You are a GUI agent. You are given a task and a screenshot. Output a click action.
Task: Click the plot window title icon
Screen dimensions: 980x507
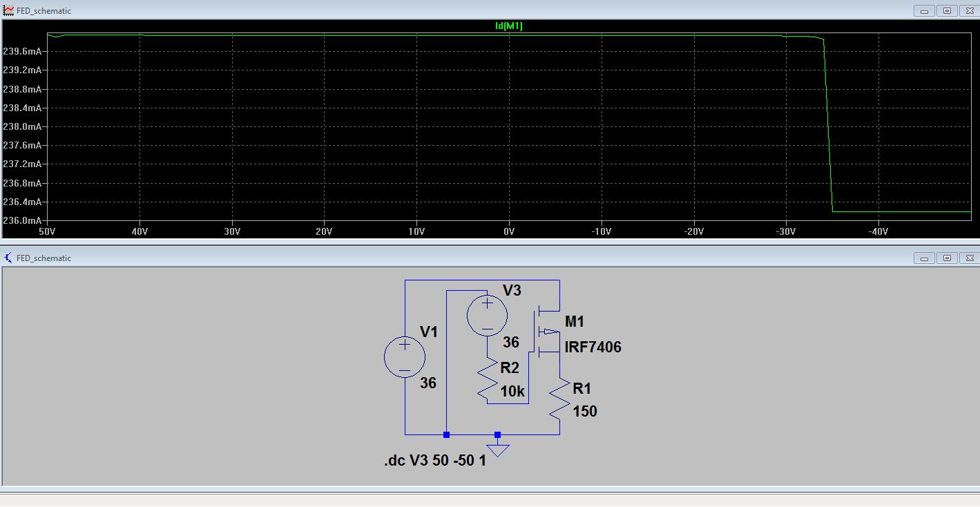pos(8,10)
